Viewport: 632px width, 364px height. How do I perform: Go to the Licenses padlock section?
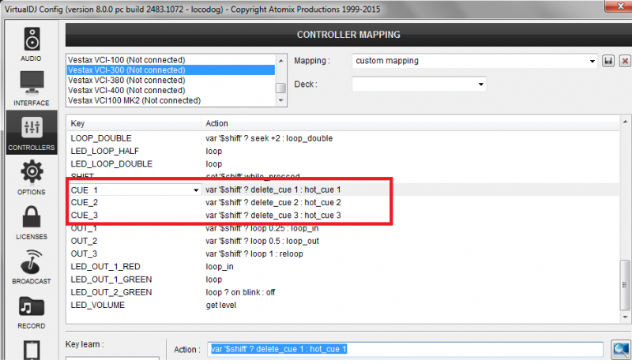click(32, 222)
